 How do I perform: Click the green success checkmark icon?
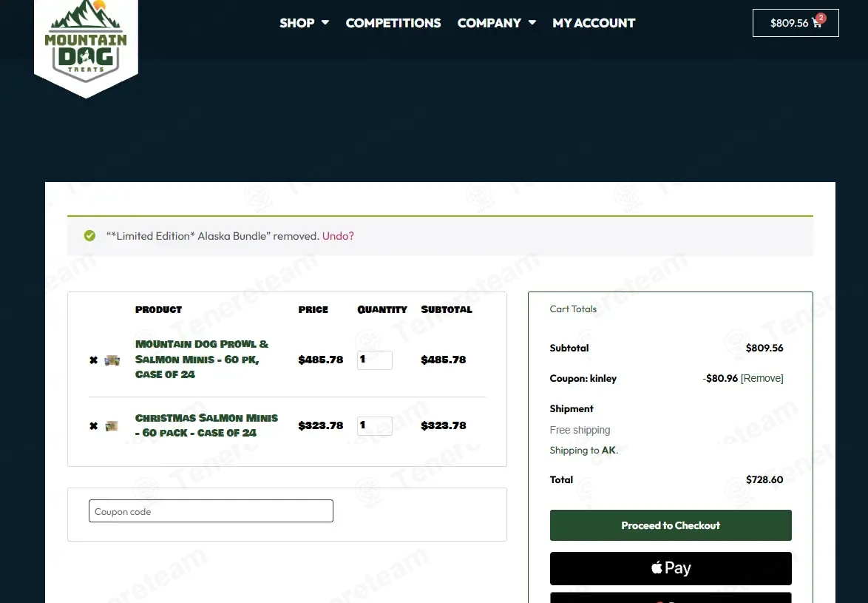(89, 236)
